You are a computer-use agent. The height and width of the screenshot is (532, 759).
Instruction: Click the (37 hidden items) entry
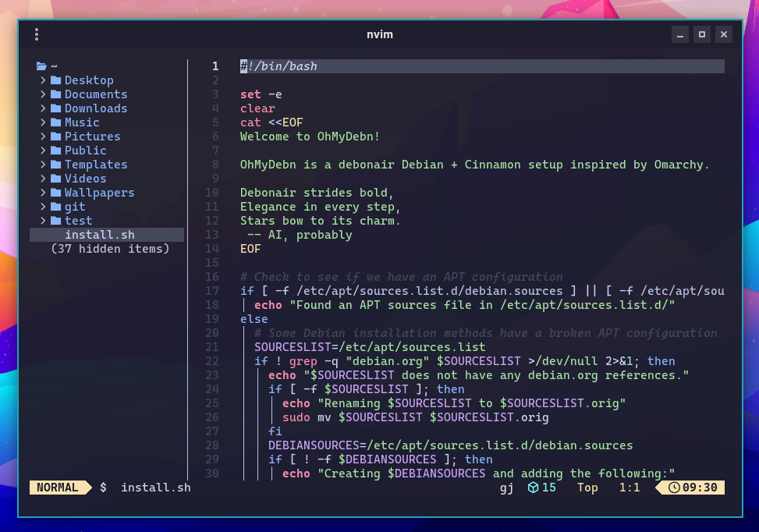(x=110, y=249)
